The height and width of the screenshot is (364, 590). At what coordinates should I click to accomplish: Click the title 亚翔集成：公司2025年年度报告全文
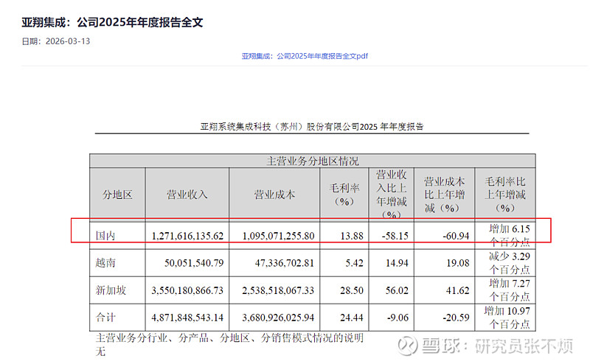[x=112, y=22]
